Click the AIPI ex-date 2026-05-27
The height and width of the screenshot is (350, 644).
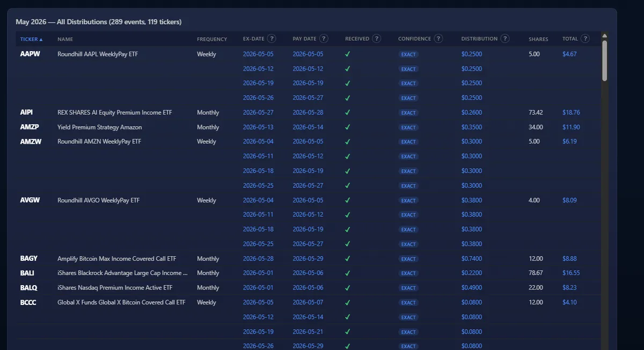click(x=258, y=113)
